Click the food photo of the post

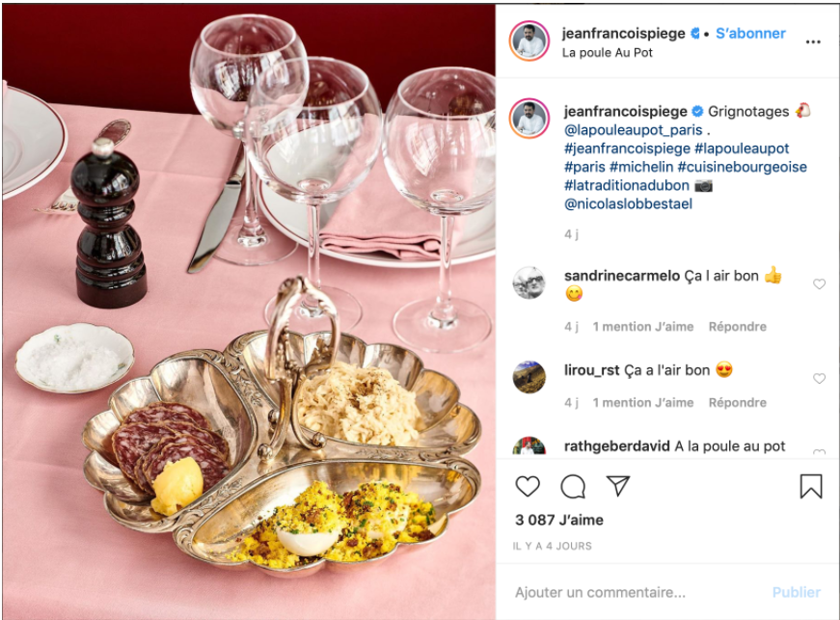pos(249,311)
